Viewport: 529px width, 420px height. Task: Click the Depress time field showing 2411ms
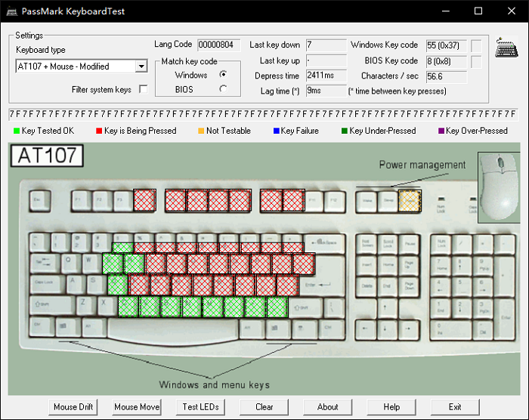click(x=326, y=76)
